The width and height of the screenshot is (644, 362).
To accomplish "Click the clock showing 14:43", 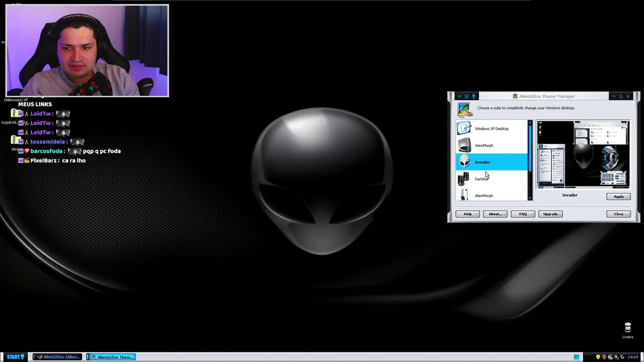I will coord(633,357).
